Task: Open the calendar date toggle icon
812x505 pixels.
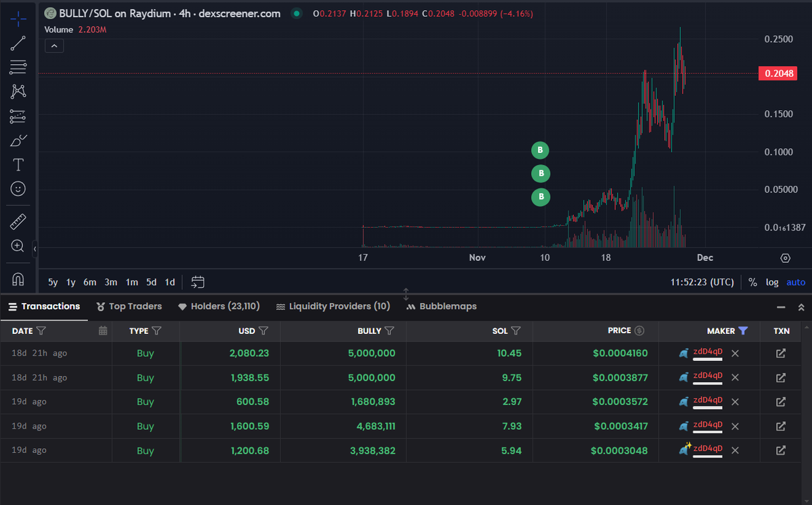Action: click(103, 331)
